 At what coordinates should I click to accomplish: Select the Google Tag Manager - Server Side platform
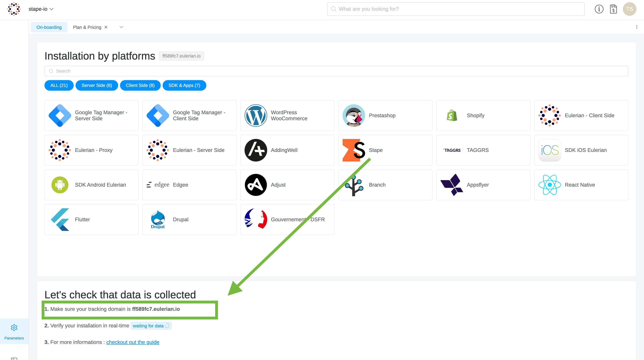(x=91, y=115)
